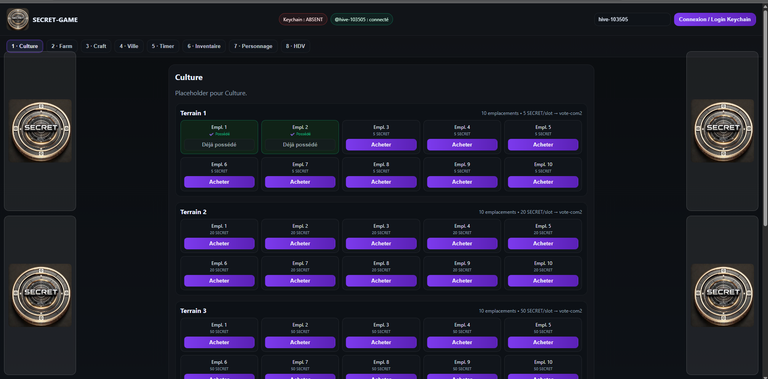
Task: Click Déjà possédé under Terrain 1 Empl. 2
Action: click(300, 144)
